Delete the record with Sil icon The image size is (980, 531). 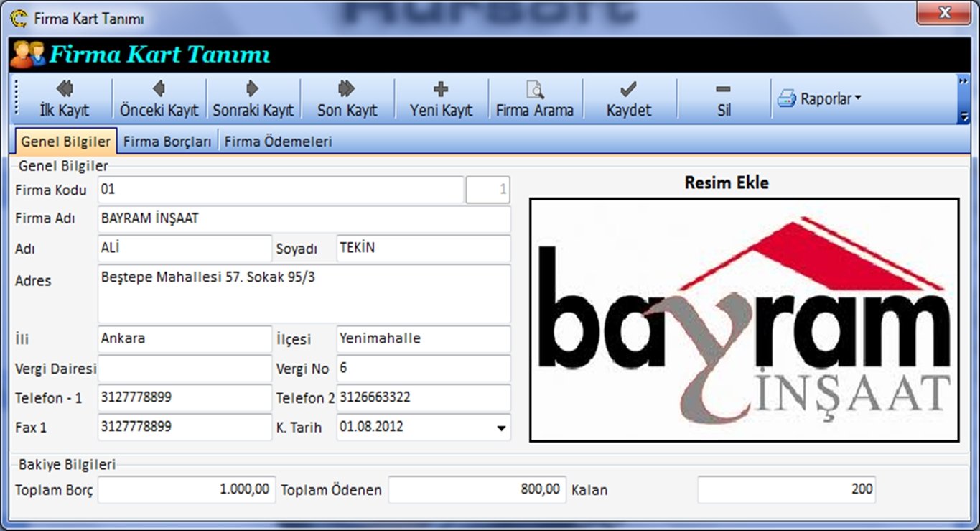[724, 98]
